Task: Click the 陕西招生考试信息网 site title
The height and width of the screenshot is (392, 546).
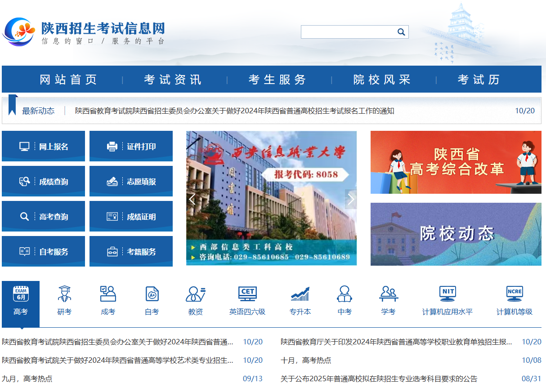Action: tap(103, 28)
